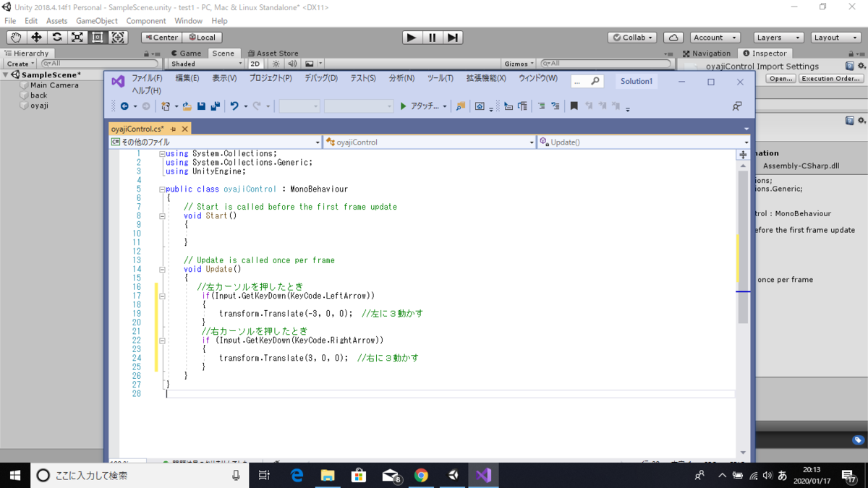Open the Collab dropdown
The image size is (868, 488).
[x=632, y=38]
